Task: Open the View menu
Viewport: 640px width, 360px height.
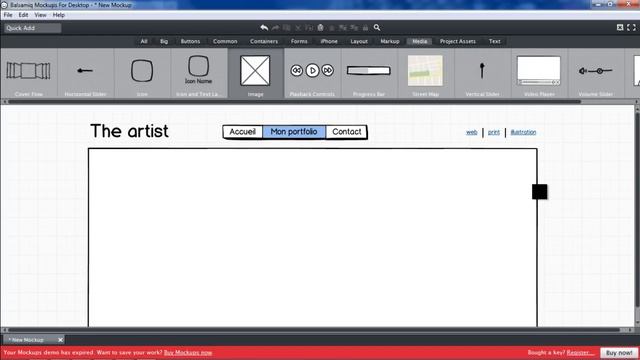Action: (40, 15)
